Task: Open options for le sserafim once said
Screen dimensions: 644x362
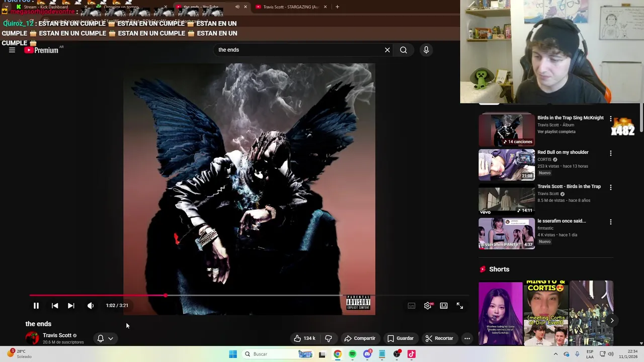Action: click(611, 222)
